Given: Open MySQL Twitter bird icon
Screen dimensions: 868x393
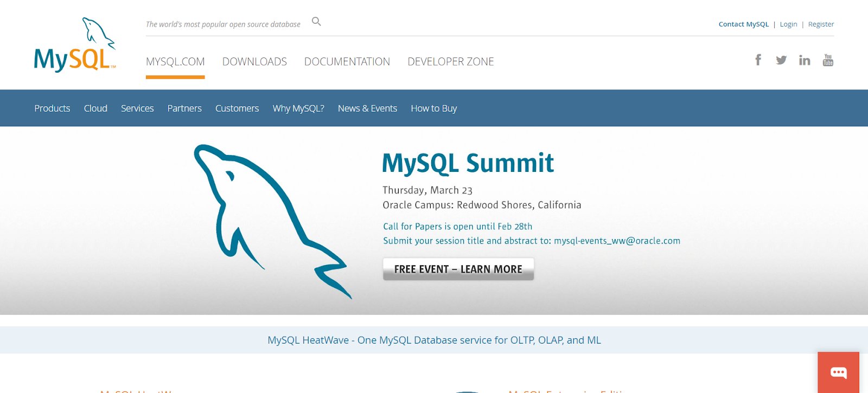Looking at the screenshot, I should pyautogui.click(x=781, y=60).
